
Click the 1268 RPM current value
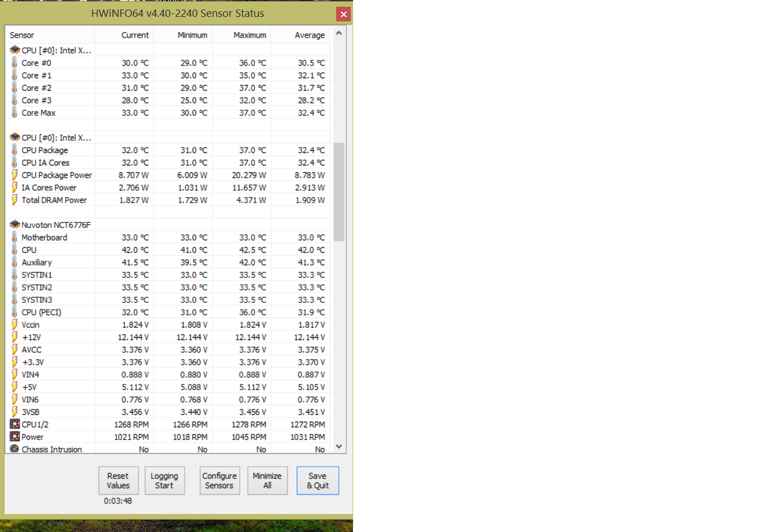(131, 424)
